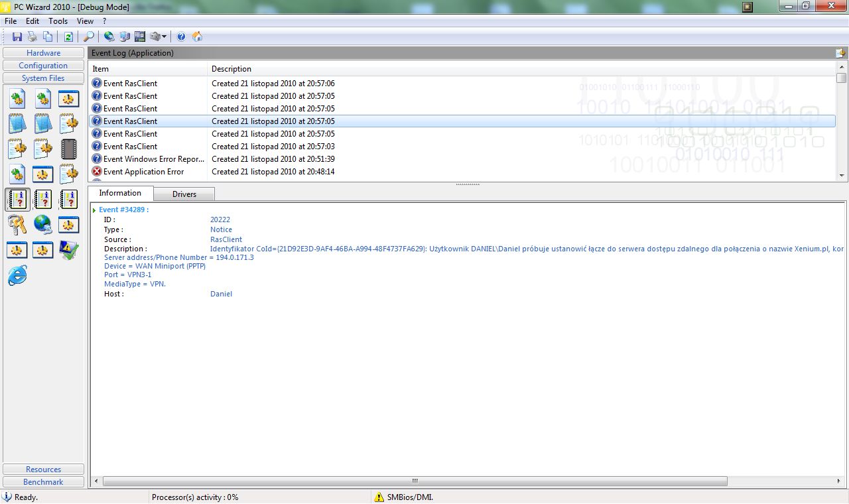849x504 pixels.
Task: Click the motherboard toolbar icon
Action: (140, 36)
